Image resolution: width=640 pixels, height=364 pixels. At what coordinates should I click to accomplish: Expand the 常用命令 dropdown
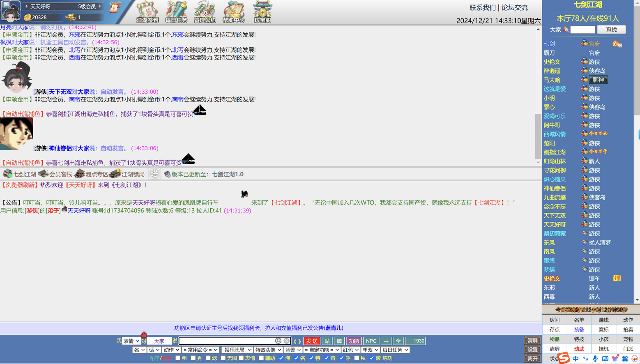200,350
